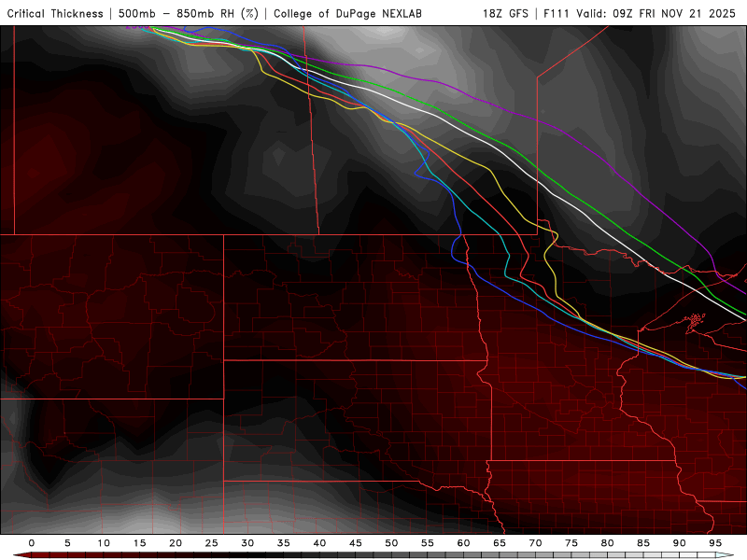Click the "F111" forecast hour text
This screenshot has height=560, width=747.
pos(557,13)
